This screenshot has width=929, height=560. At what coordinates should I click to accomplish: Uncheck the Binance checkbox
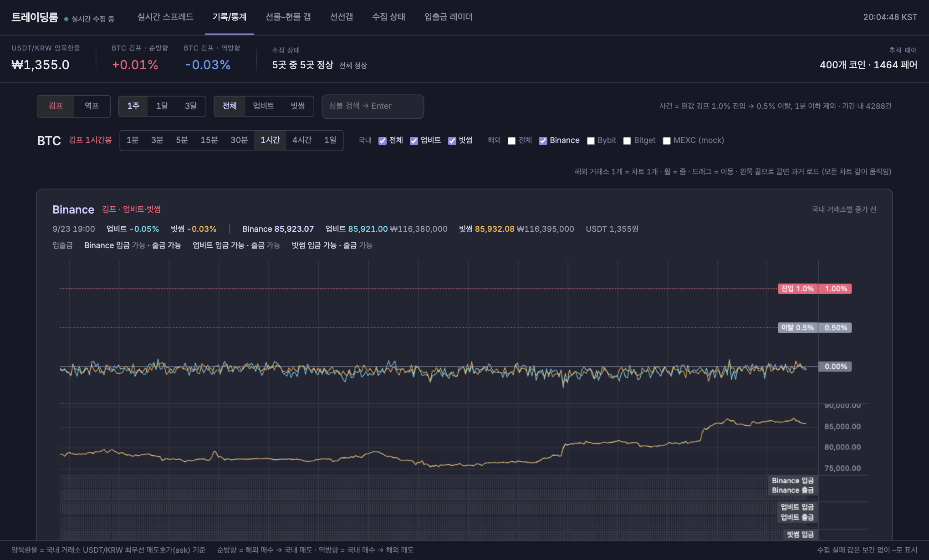pos(543,141)
